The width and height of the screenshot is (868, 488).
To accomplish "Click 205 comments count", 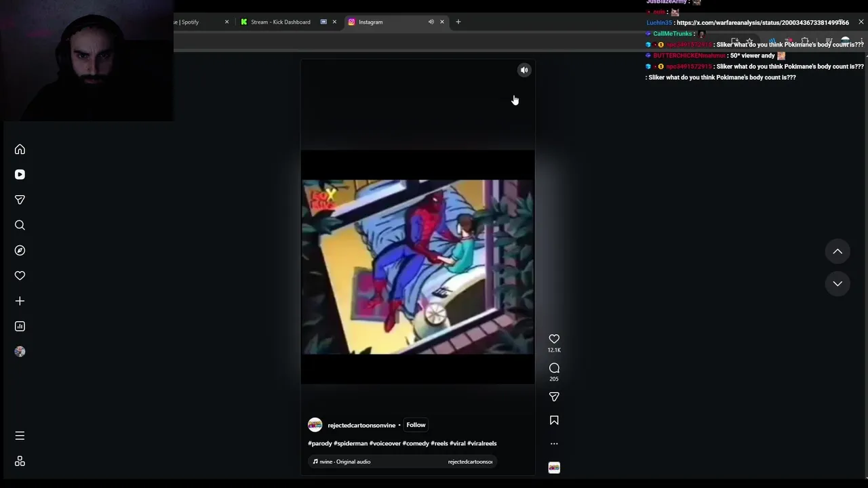I will tap(554, 379).
